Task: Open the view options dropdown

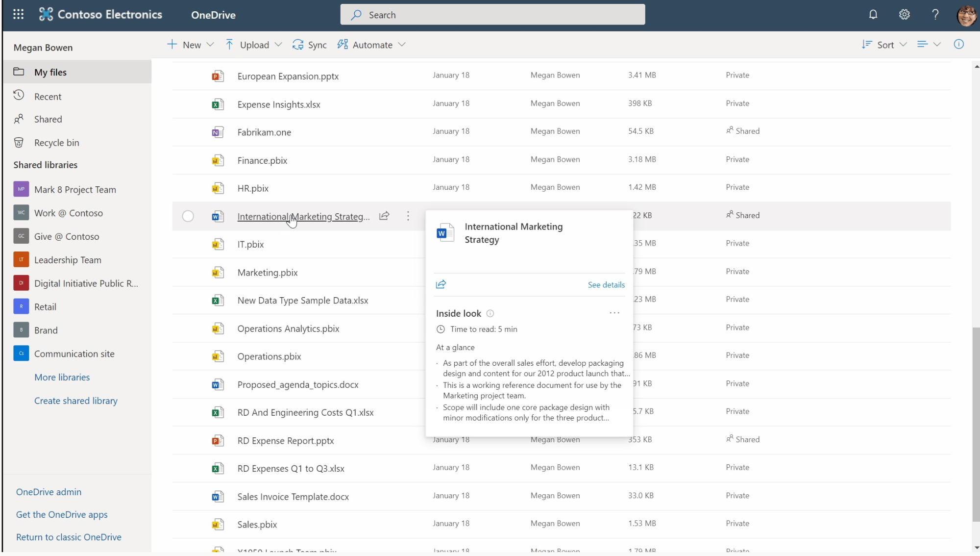Action: click(x=929, y=45)
